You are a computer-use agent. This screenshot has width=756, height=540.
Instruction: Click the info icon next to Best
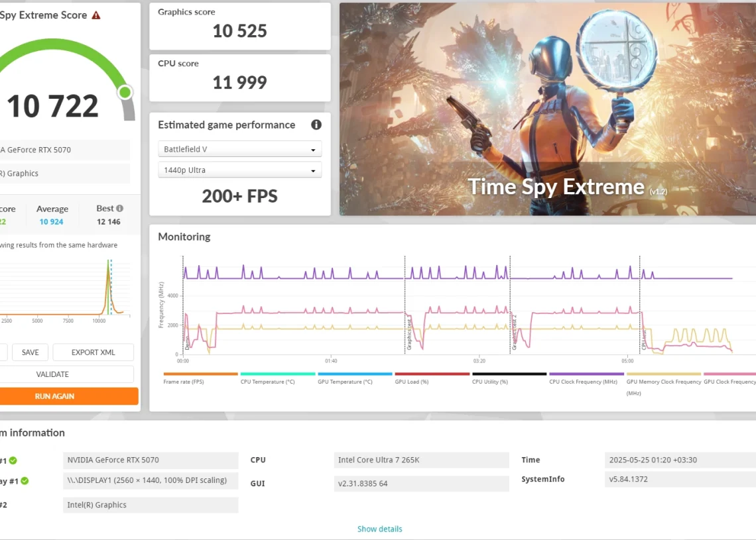click(119, 208)
